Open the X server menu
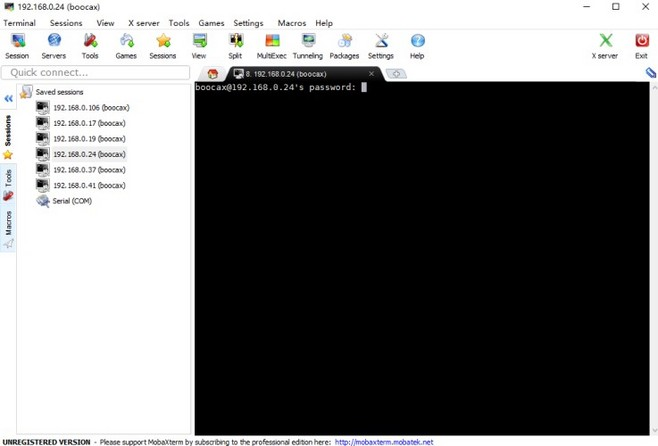The image size is (658, 446). 144,23
